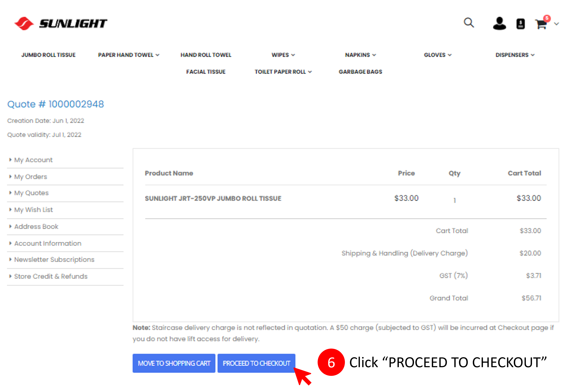Open Store Credit & Refunds
The width and height of the screenshot is (574, 392).
coord(51,276)
